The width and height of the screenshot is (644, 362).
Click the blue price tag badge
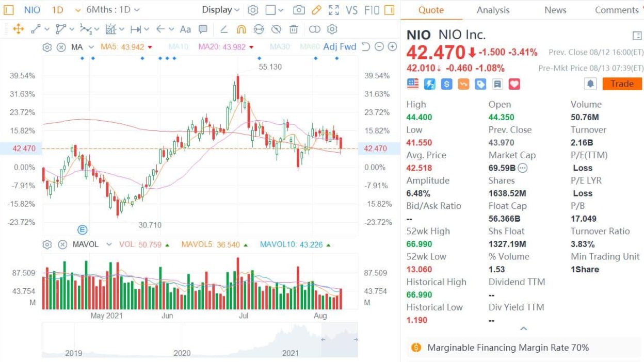[480, 84]
